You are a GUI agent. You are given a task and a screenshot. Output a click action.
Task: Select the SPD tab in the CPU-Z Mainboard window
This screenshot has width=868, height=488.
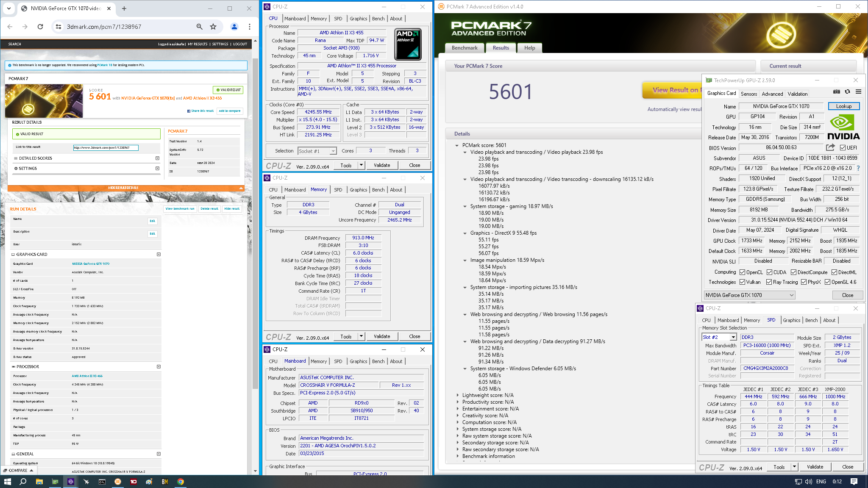pos(338,361)
